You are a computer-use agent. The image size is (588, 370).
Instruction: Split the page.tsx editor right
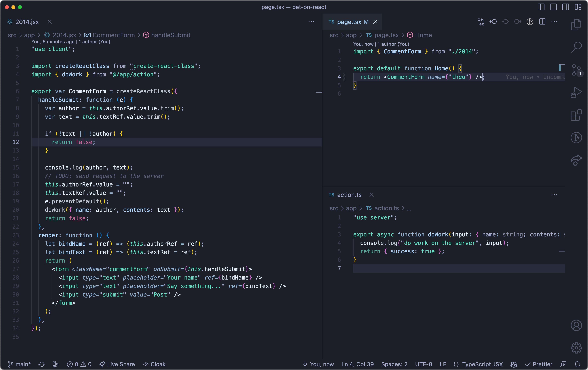point(542,22)
